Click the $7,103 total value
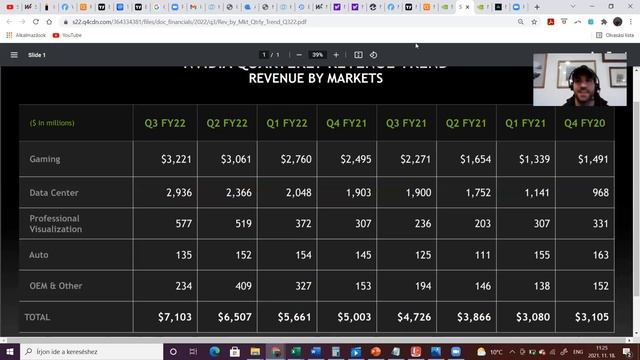 [x=175, y=317]
